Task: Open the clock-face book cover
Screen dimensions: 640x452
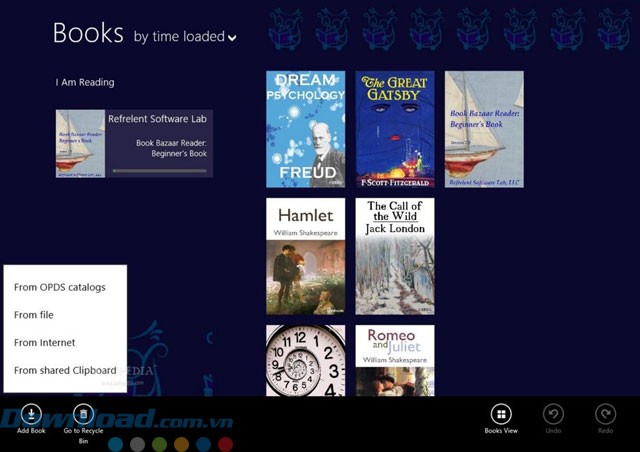Action: tap(306, 361)
